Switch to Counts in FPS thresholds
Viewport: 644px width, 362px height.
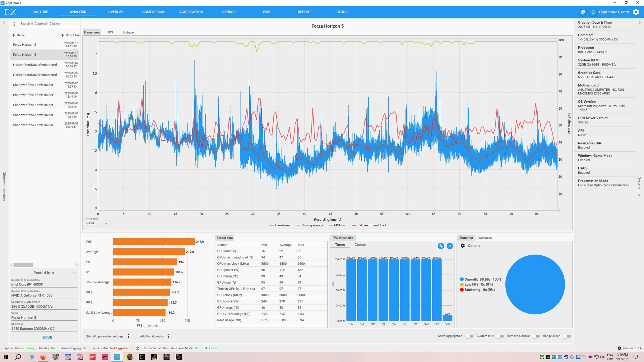[360, 245]
